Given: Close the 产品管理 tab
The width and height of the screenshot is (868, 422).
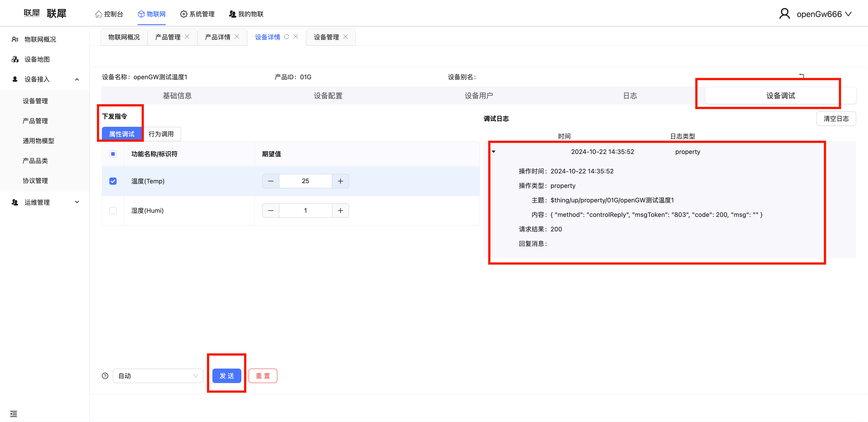Looking at the screenshot, I should click(187, 37).
